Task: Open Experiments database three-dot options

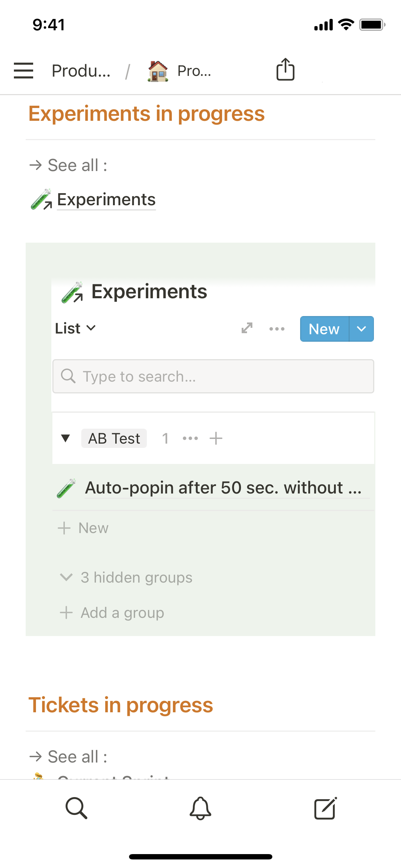Action: click(277, 329)
